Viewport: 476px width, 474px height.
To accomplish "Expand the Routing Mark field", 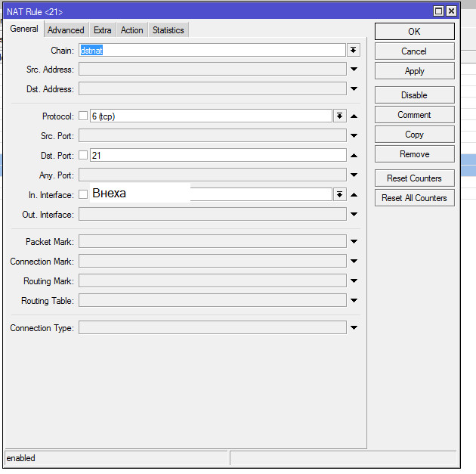I will pyautogui.click(x=354, y=280).
